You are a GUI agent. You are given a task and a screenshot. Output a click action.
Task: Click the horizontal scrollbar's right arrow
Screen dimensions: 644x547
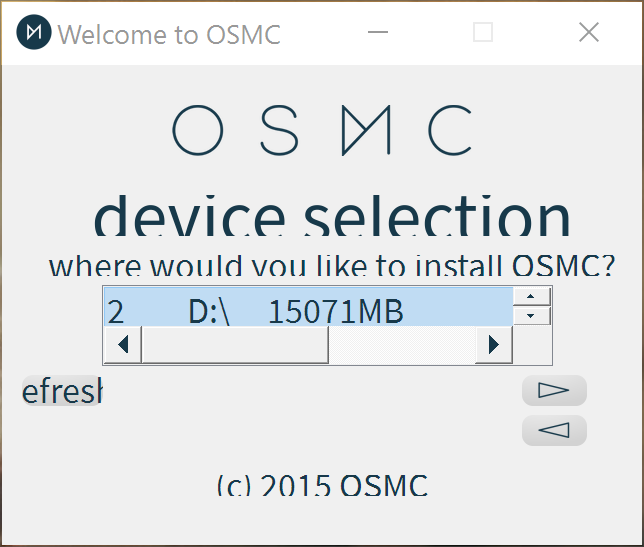pos(493,345)
